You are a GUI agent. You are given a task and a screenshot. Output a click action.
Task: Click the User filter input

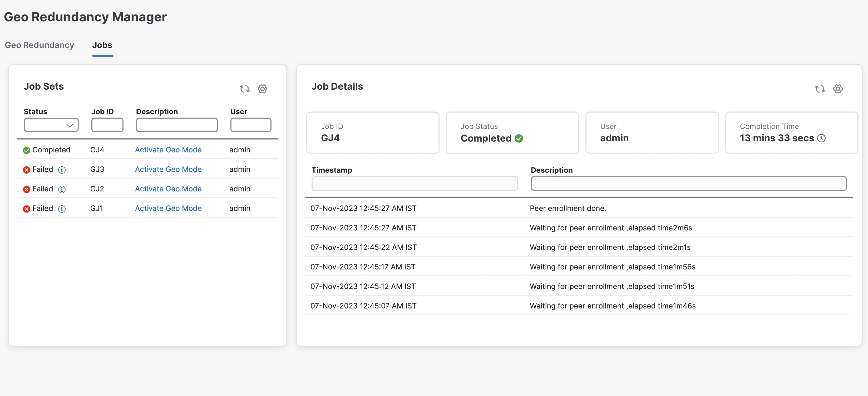pyautogui.click(x=251, y=125)
